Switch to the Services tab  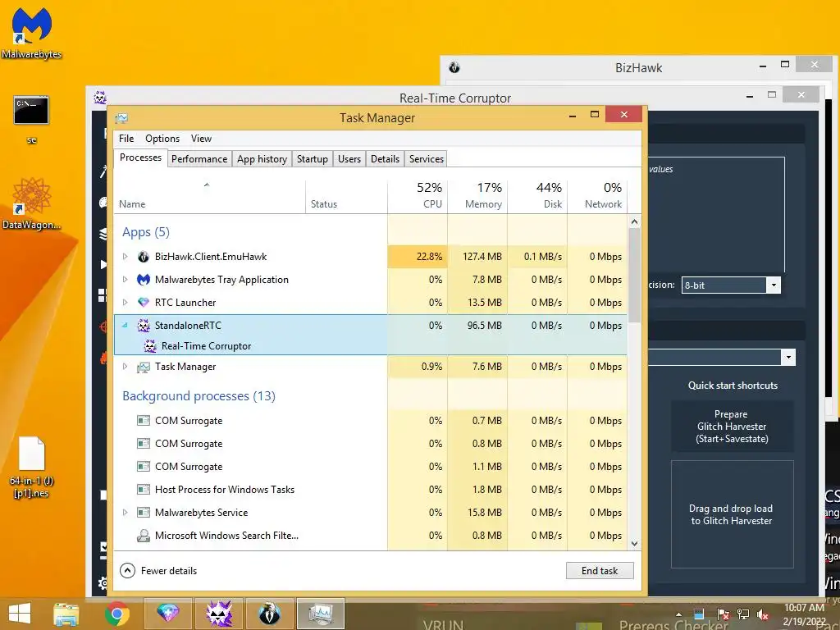[x=427, y=159]
